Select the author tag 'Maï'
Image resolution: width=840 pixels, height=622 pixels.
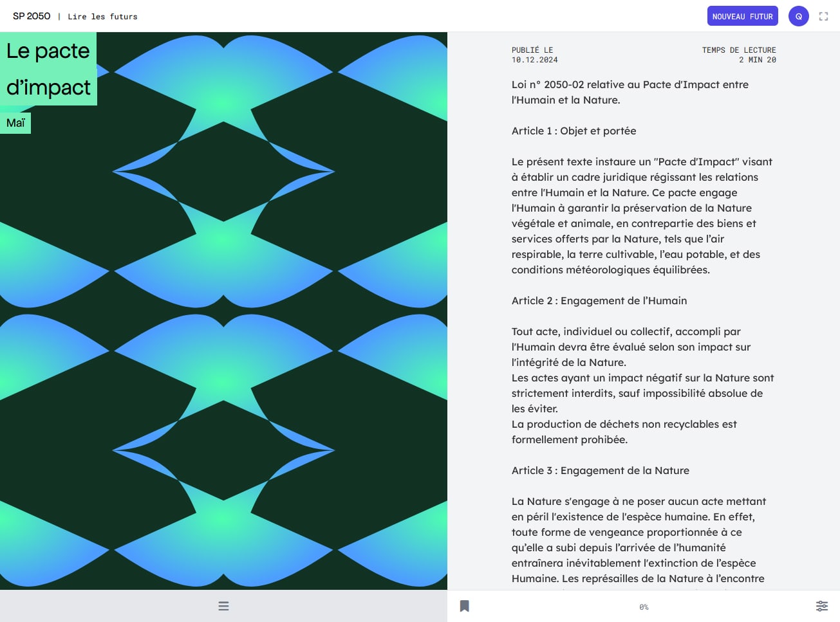tap(15, 123)
